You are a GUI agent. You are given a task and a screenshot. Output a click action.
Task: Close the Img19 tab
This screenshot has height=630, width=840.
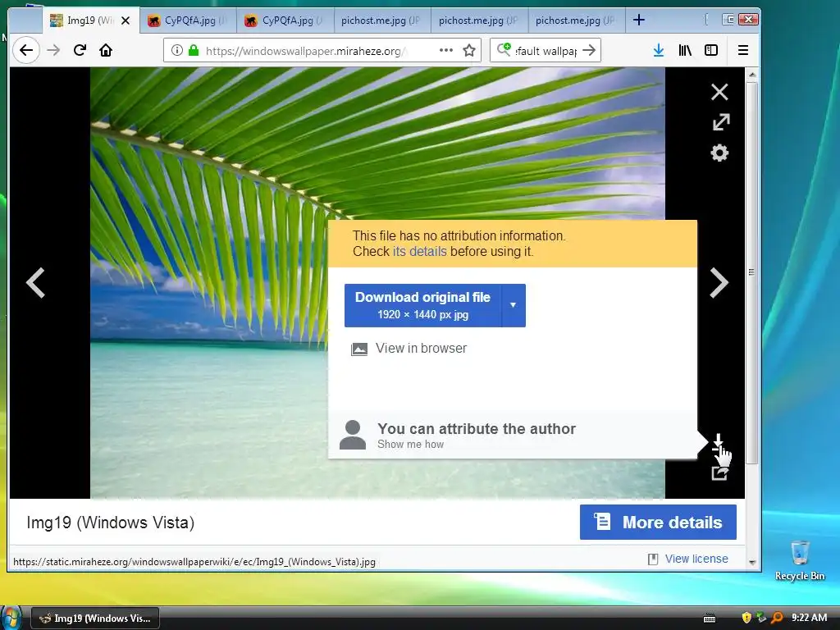(126, 21)
